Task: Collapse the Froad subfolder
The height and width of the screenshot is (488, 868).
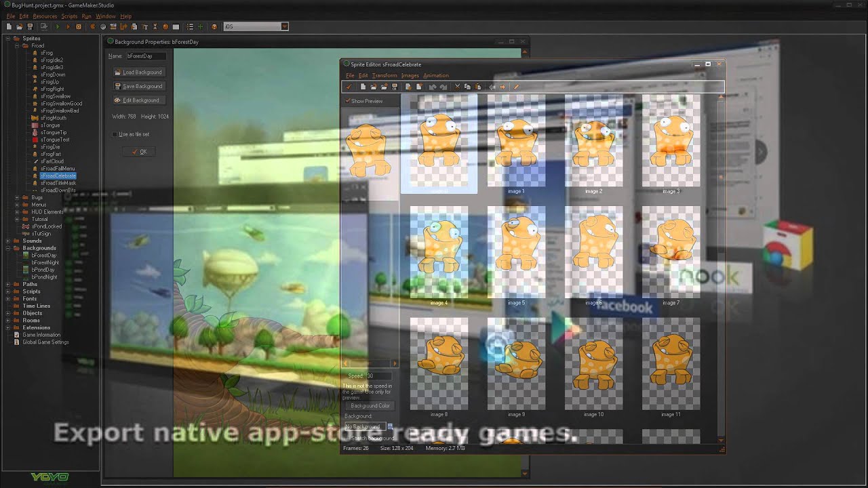Action: (17, 45)
